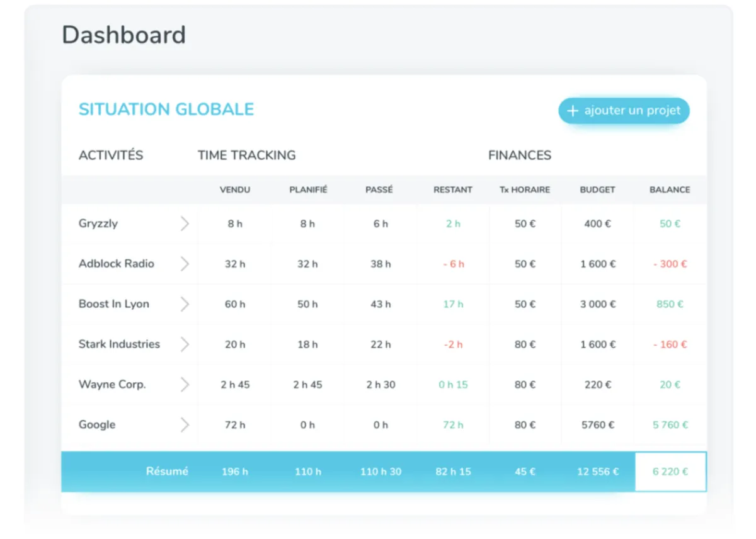The image size is (756, 539).
Task: Expand the Gryzzly project row chevron
Action: (185, 224)
